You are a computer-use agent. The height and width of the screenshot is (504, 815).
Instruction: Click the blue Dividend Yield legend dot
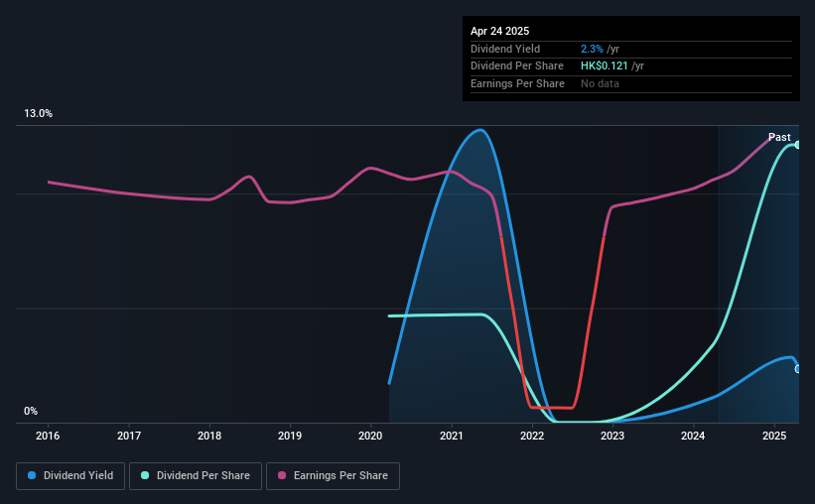pos(32,475)
